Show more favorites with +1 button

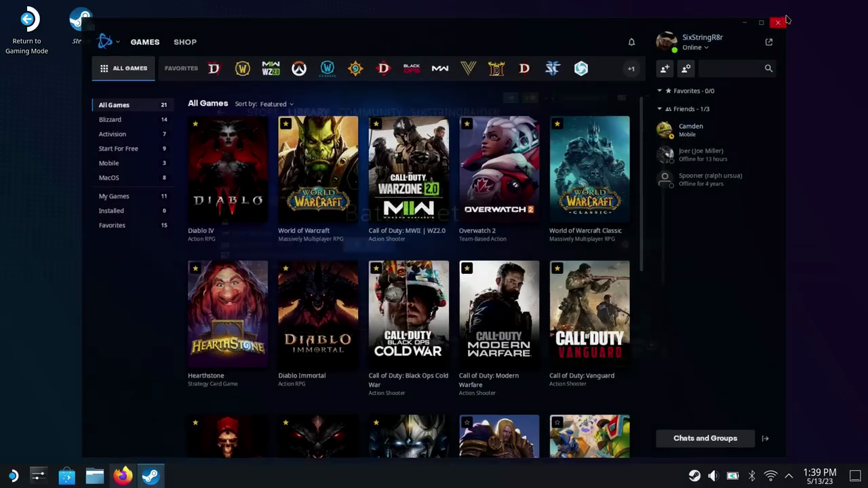(x=631, y=68)
